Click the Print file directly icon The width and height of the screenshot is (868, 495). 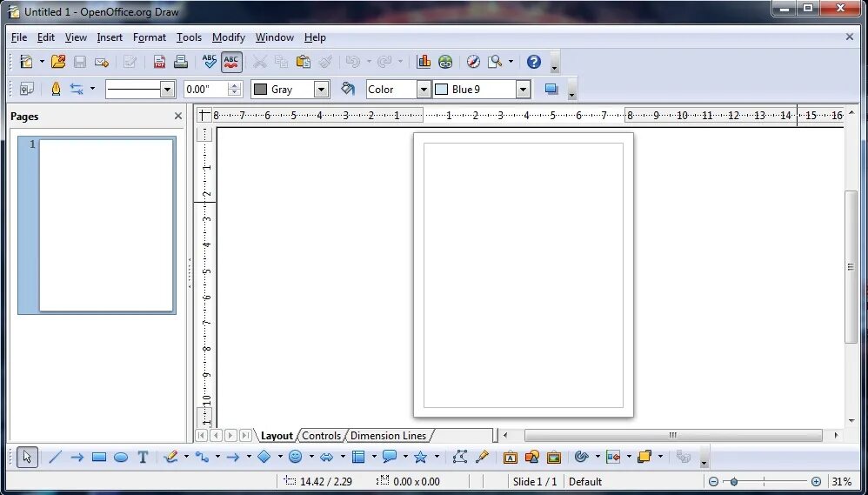click(181, 62)
